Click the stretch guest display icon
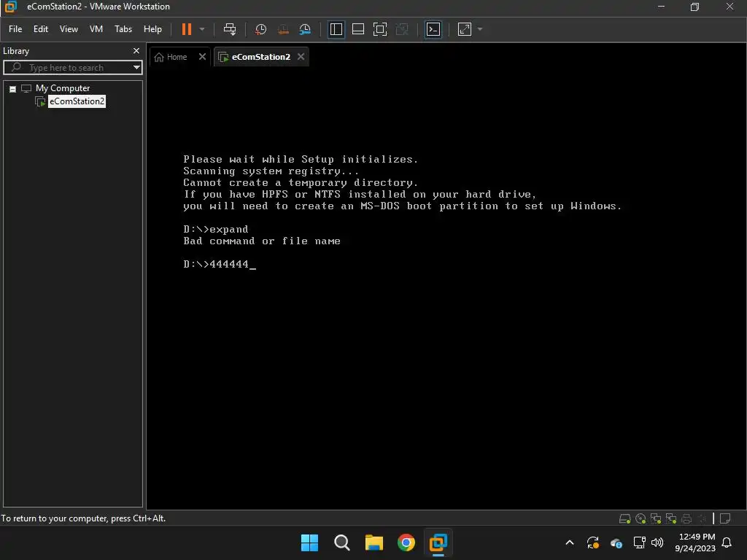747x560 pixels. (465, 29)
